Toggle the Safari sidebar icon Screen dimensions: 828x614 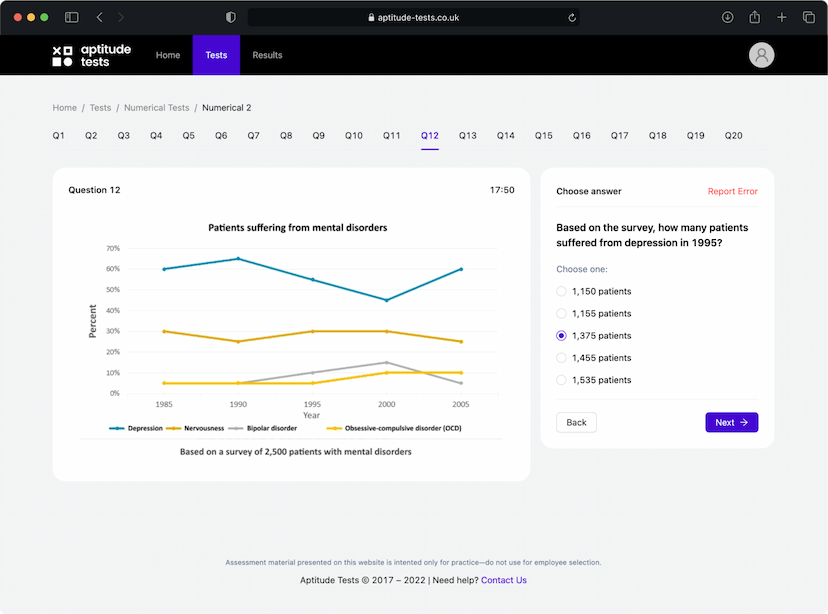point(72,17)
